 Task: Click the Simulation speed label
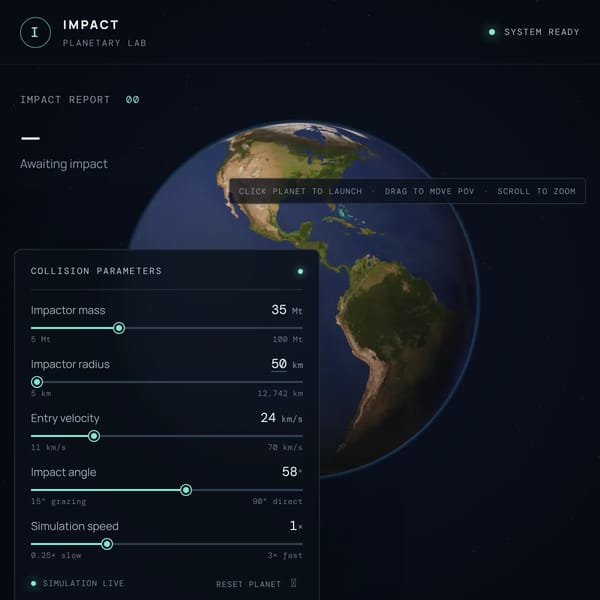pyautogui.click(x=75, y=527)
